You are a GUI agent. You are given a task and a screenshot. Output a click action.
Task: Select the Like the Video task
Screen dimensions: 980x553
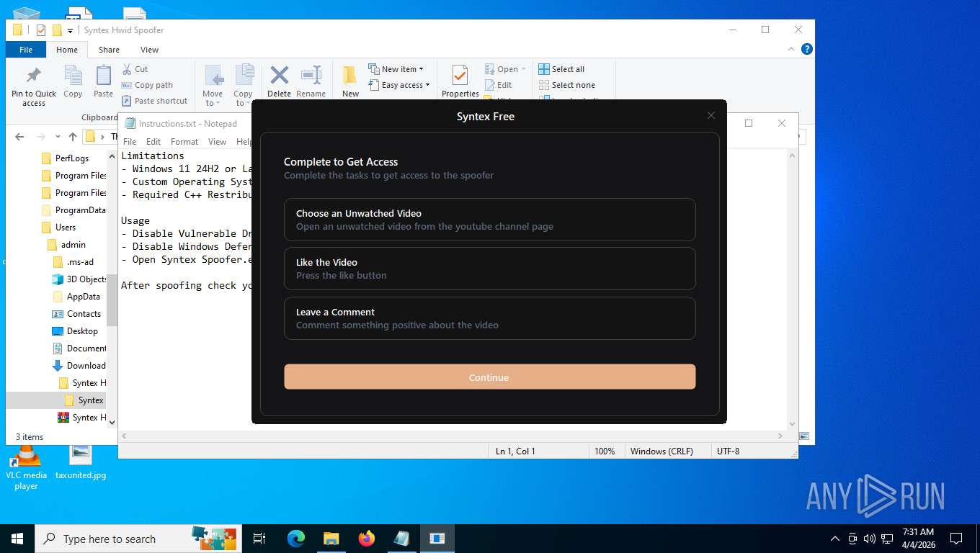(x=489, y=269)
